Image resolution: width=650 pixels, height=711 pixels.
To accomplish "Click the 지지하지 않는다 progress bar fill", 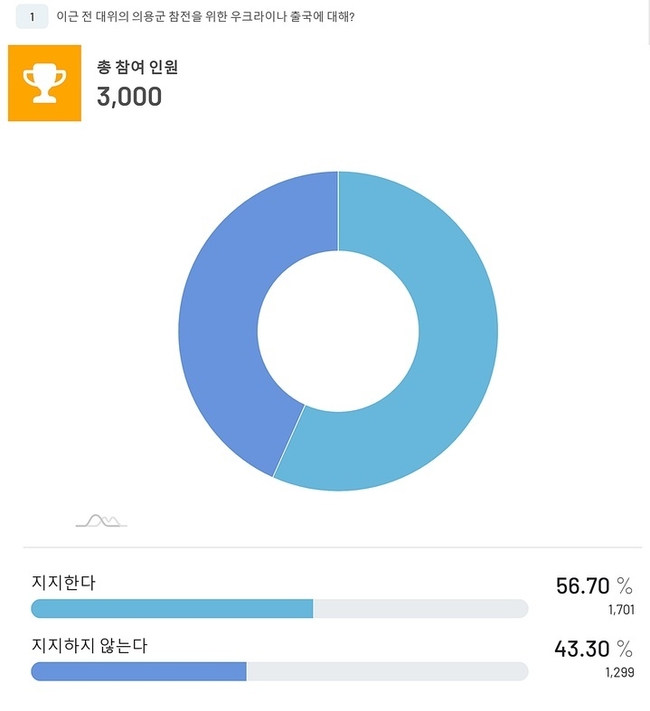I will 139,672.
